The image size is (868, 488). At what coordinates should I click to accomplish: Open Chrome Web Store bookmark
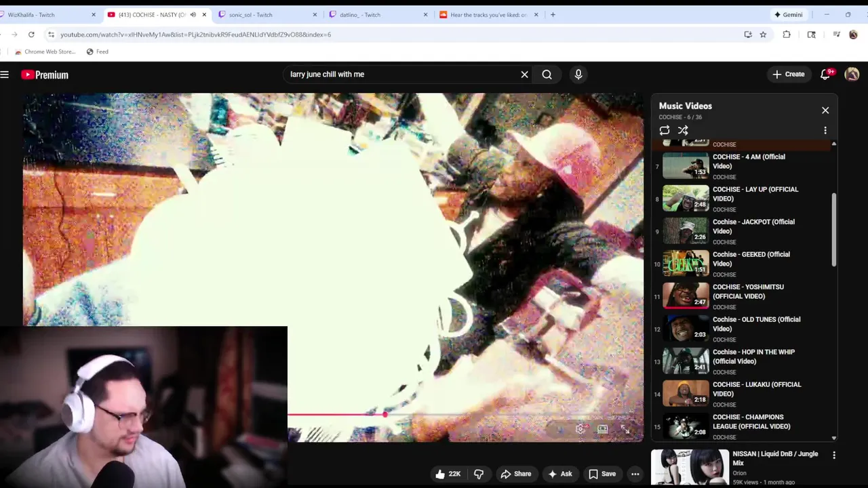(x=45, y=52)
